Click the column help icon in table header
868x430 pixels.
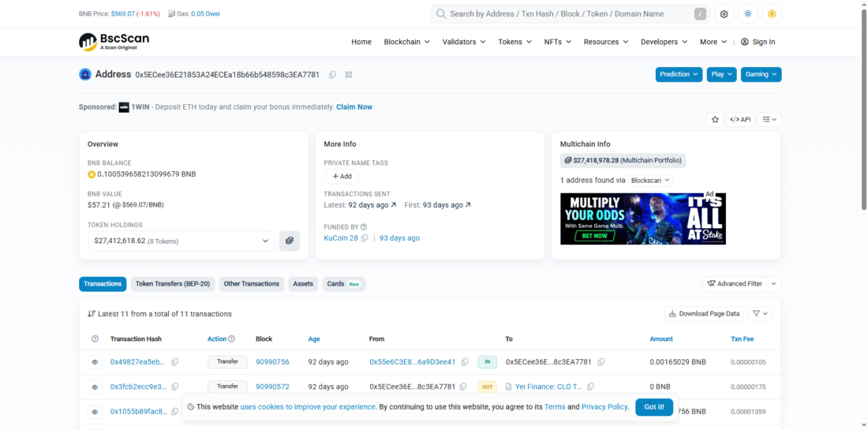[x=95, y=338]
